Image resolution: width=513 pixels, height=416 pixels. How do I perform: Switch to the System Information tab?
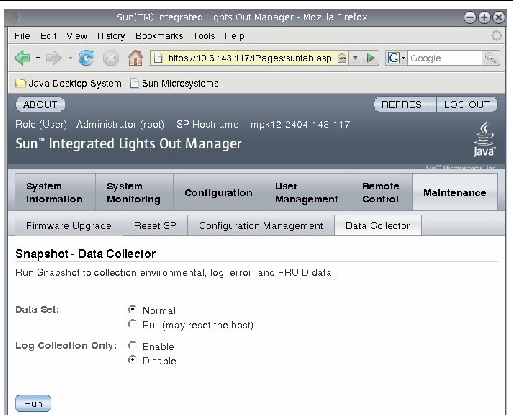[x=55, y=192]
